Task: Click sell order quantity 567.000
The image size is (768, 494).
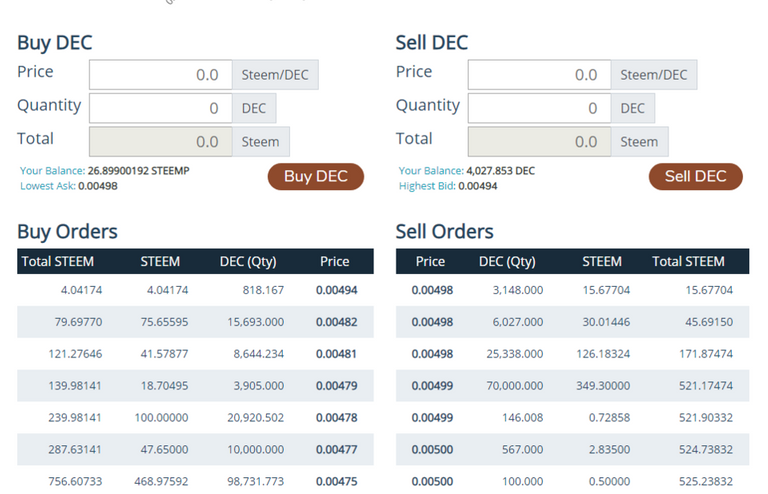Action: click(523, 449)
